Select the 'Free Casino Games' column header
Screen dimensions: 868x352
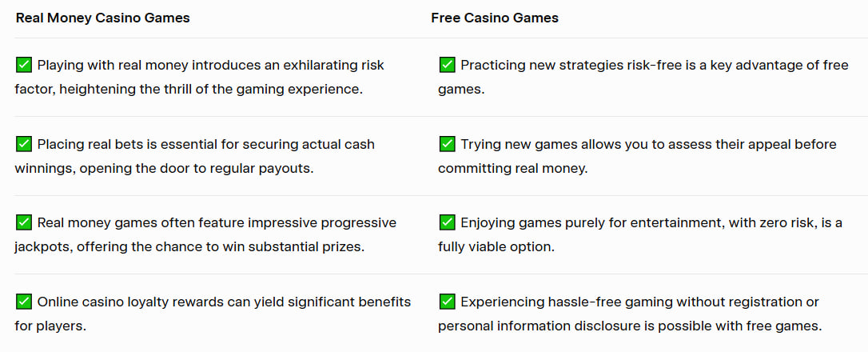[x=495, y=18]
